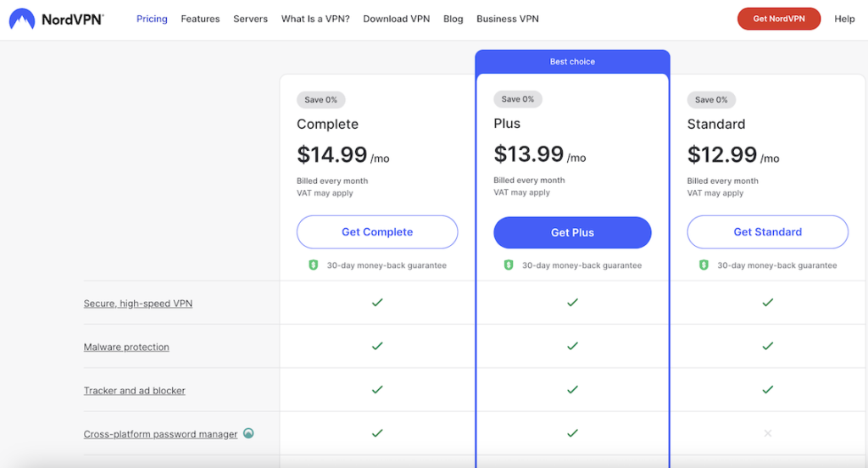Open the Pricing menu item
This screenshot has width=868, height=468.
click(152, 19)
